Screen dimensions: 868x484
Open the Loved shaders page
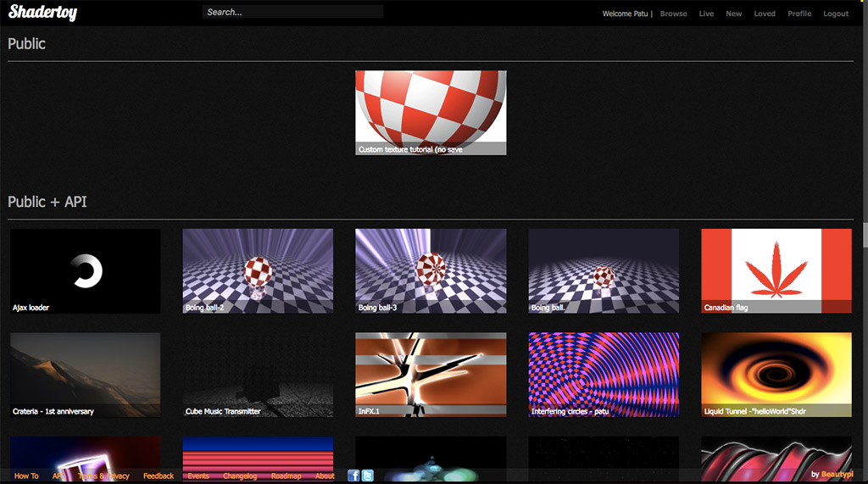[765, 14]
